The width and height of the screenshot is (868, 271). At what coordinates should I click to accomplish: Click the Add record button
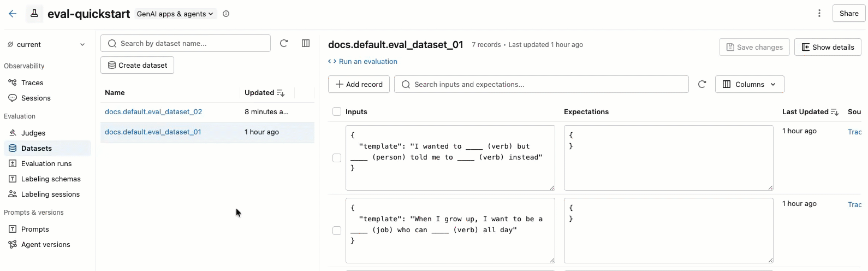[359, 84]
